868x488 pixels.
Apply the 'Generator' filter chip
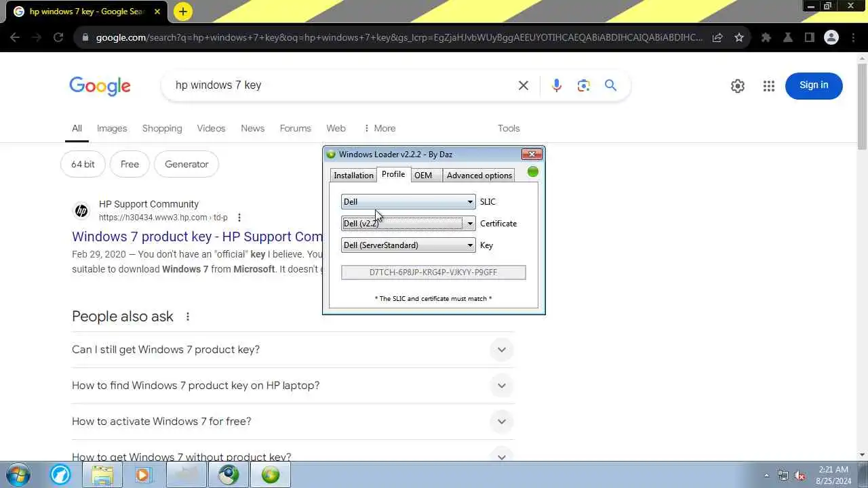pos(186,164)
